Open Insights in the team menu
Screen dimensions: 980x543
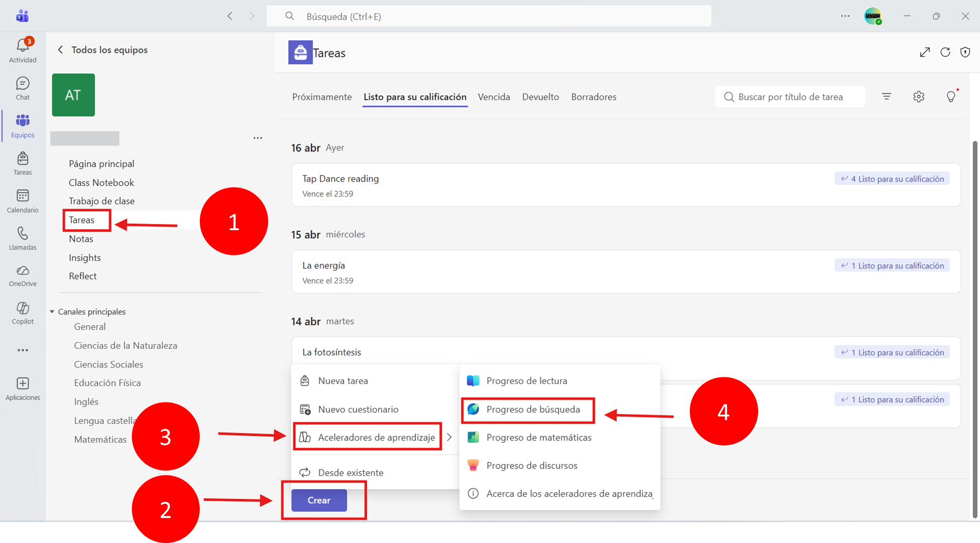(x=85, y=257)
